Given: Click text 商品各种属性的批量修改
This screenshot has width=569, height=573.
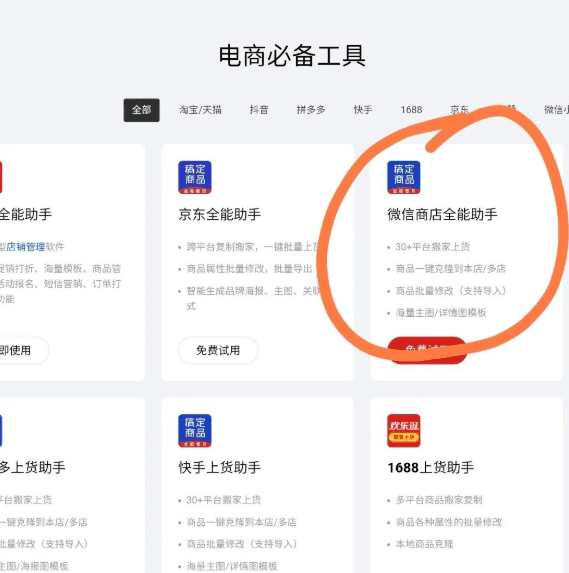Looking at the screenshot, I should 449,522.
